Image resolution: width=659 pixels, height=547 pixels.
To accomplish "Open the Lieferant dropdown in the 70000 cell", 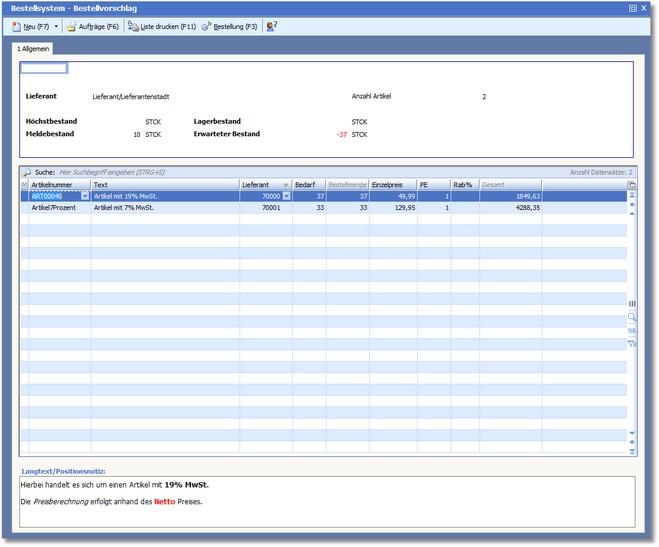I will click(287, 196).
